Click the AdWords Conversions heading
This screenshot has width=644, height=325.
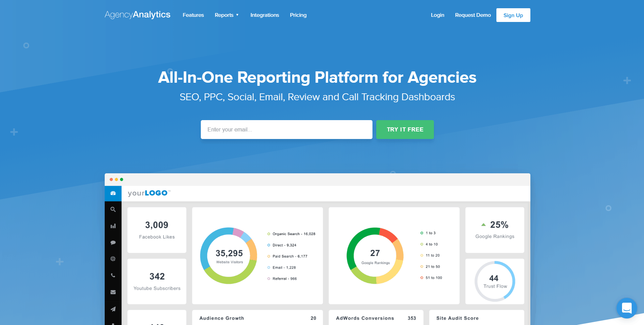click(x=365, y=318)
